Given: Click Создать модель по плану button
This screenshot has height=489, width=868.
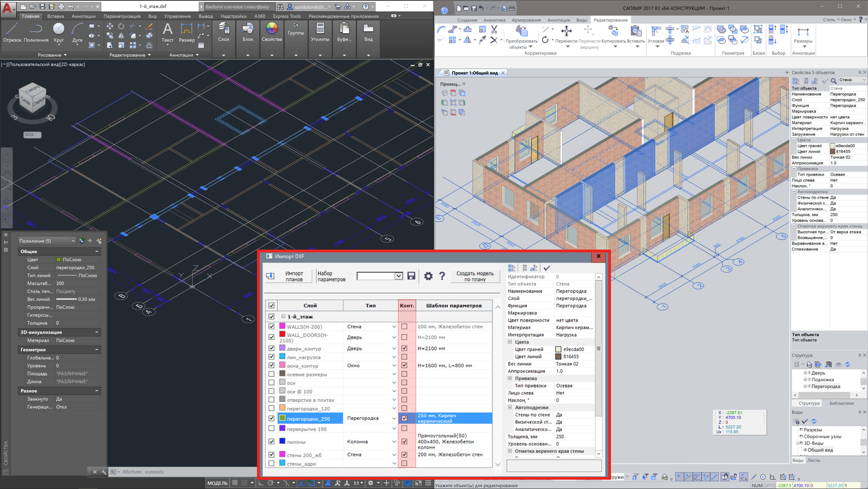Looking at the screenshot, I should [475, 276].
